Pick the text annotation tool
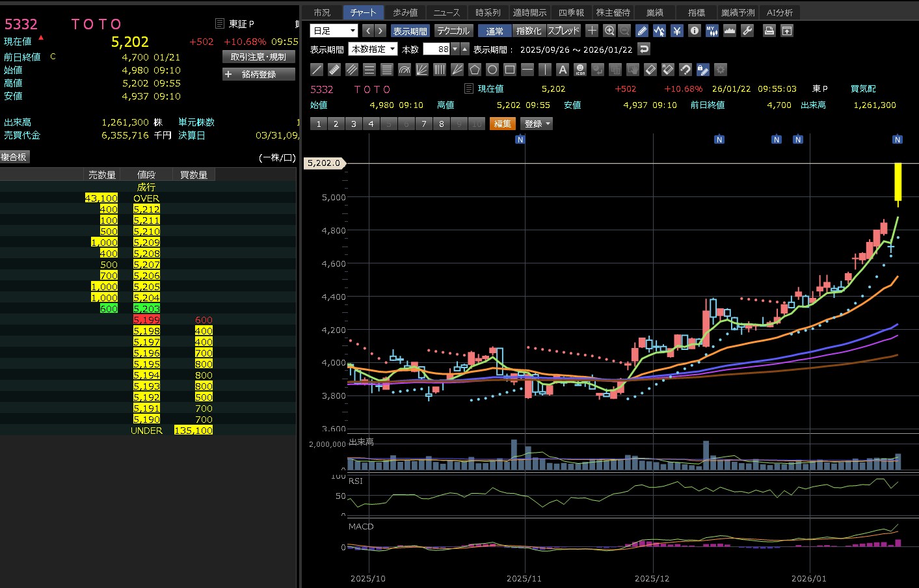Viewport: 919px width, 588px height. (563, 70)
